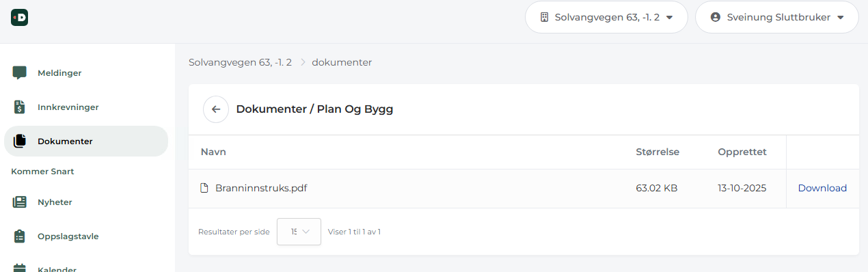This screenshot has height=272, width=868.
Task: Open the Solvangvegen 63 property dropdown
Action: pos(607,17)
